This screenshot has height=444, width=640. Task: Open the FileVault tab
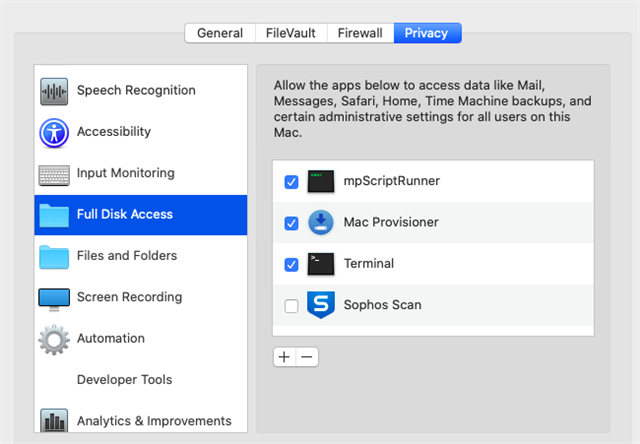[291, 33]
